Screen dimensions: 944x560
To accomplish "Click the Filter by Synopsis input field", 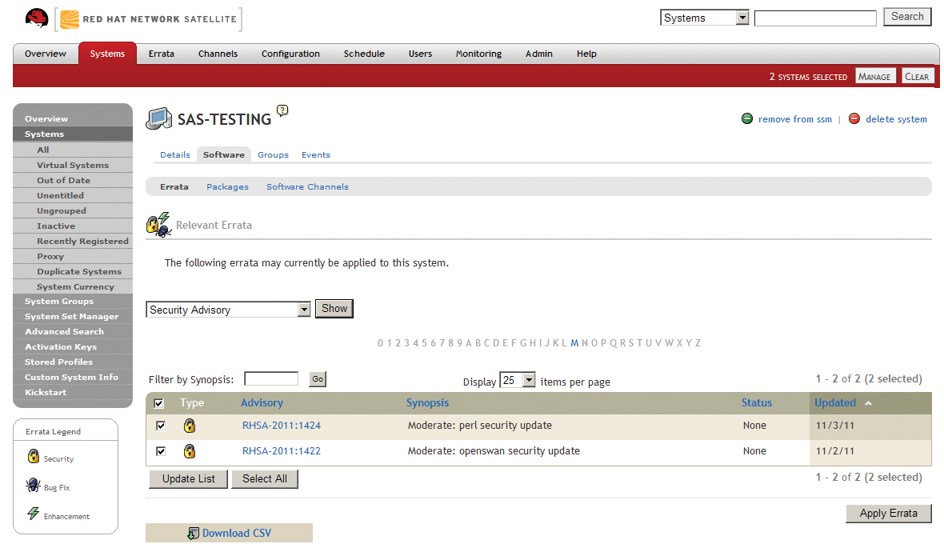I will [271, 378].
